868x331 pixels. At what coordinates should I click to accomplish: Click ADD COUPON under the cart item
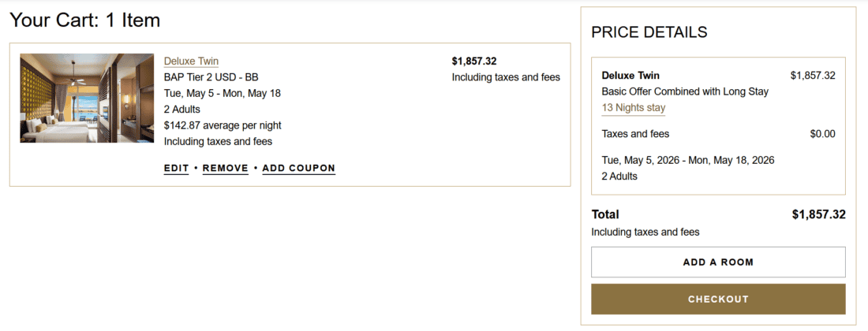[x=298, y=168]
